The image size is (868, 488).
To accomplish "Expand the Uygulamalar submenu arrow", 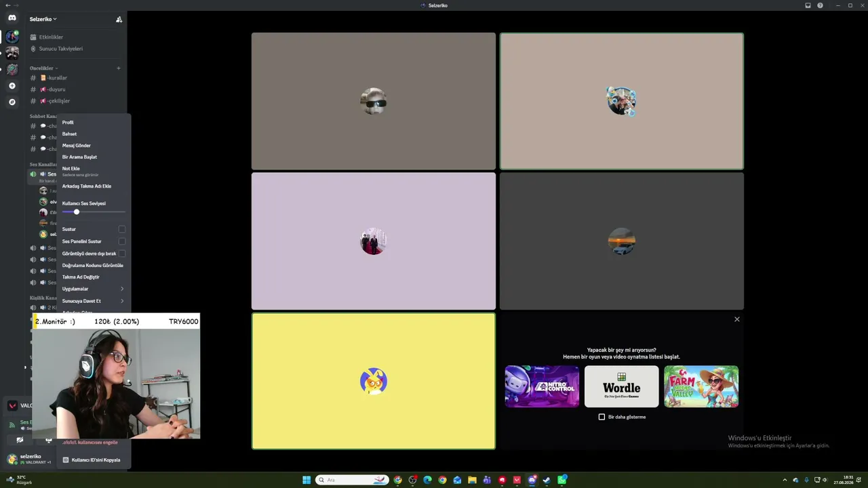I will pyautogui.click(x=122, y=289).
